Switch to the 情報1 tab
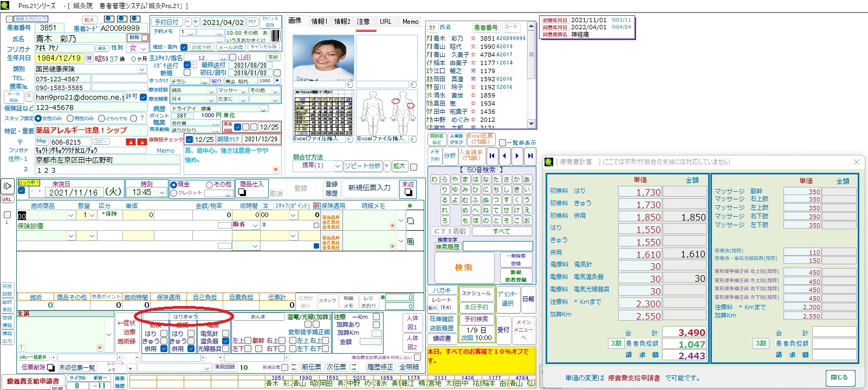The height and width of the screenshot is (390, 868). [319, 22]
